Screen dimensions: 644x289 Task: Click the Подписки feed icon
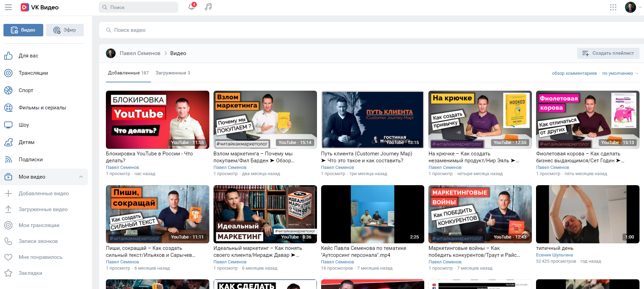[x=8, y=160]
